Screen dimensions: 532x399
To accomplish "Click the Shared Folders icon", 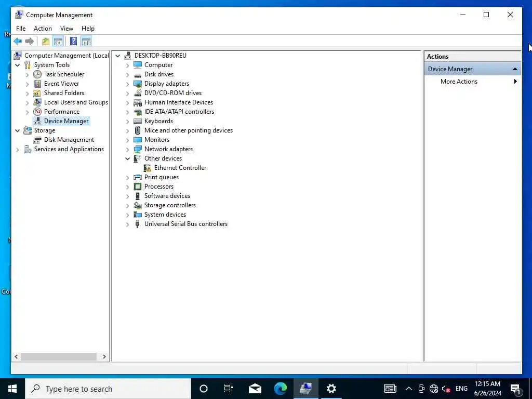I will [37, 93].
